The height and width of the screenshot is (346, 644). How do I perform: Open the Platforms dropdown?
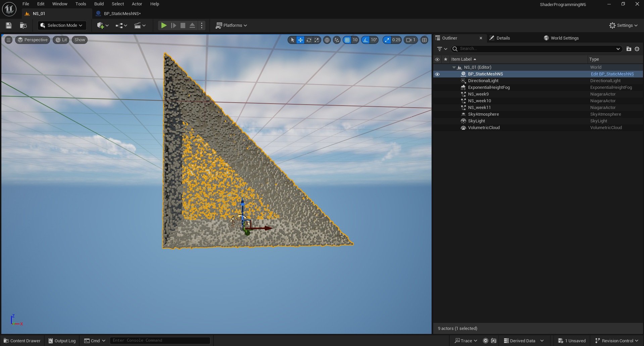tap(231, 25)
